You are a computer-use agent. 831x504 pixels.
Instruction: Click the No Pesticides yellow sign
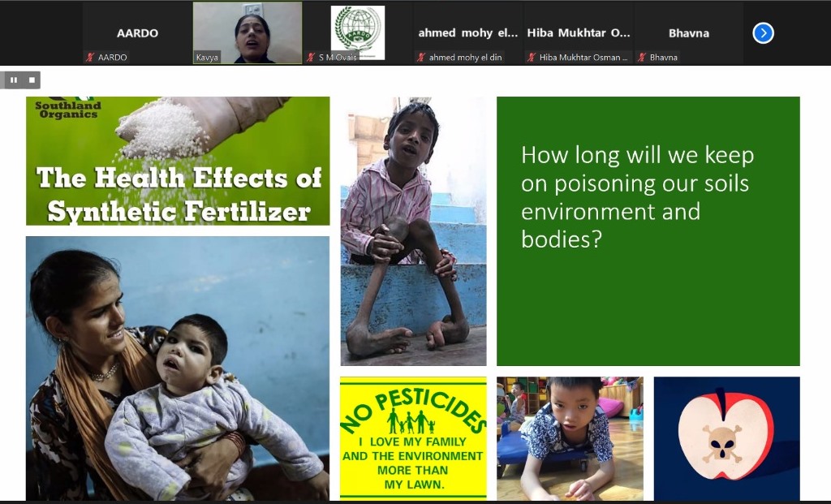click(413, 437)
